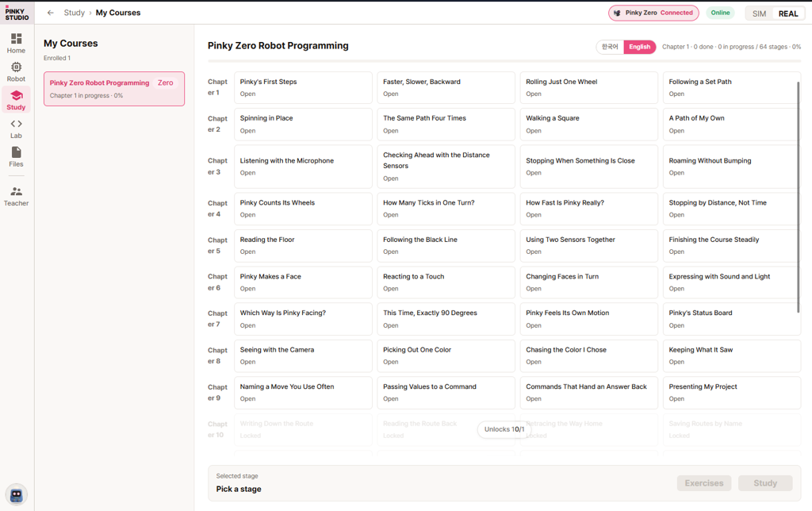This screenshot has width=812, height=511.
Task: Click Study in the breadcrumb
Action: 74,13
